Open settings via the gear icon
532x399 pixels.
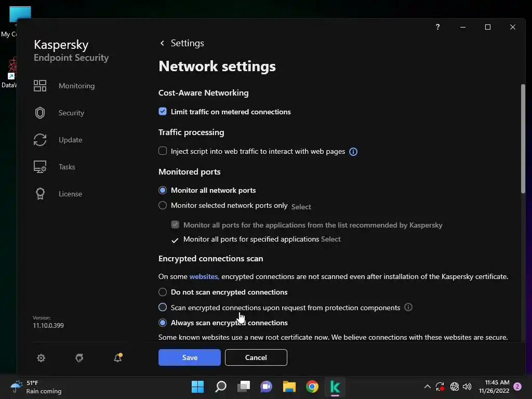click(41, 357)
